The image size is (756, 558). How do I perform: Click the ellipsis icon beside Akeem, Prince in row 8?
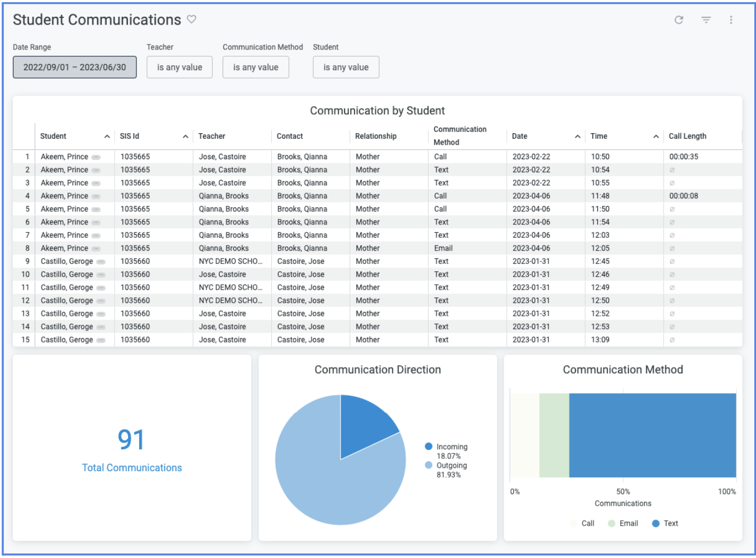(x=96, y=249)
